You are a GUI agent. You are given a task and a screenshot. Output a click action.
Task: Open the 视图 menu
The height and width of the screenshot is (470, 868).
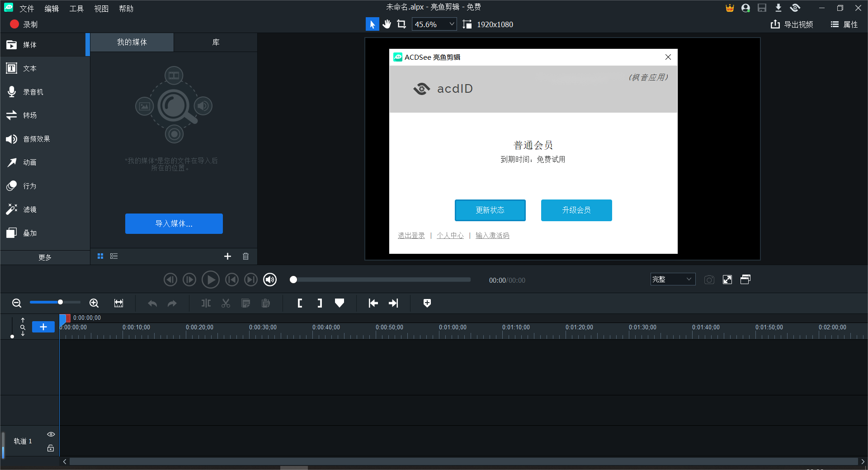click(x=101, y=9)
